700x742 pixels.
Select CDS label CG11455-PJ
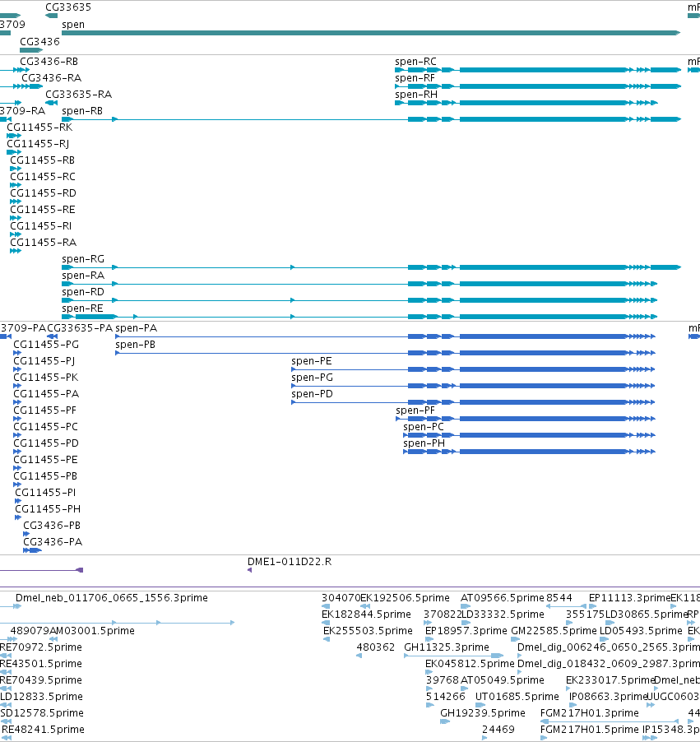pos(44,360)
